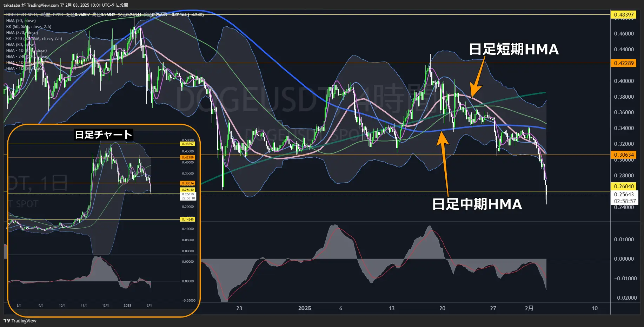The width and height of the screenshot is (644, 327).
Task: Select the 'HMA (80, close)' indicator legend
Action: pos(20,45)
